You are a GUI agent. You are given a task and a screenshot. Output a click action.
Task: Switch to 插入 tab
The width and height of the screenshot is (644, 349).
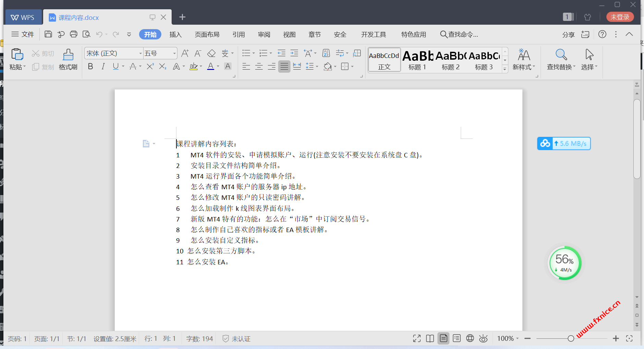pyautogui.click(x=175, y=35)
